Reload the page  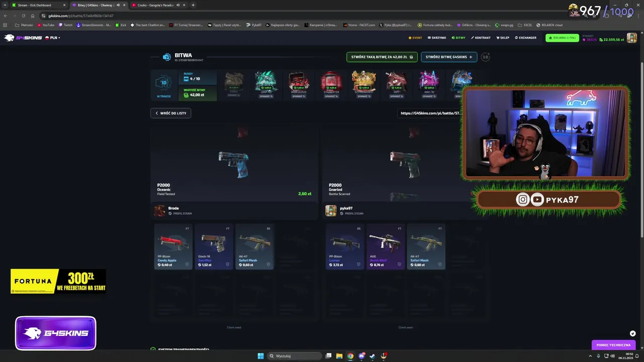(23, 16)
